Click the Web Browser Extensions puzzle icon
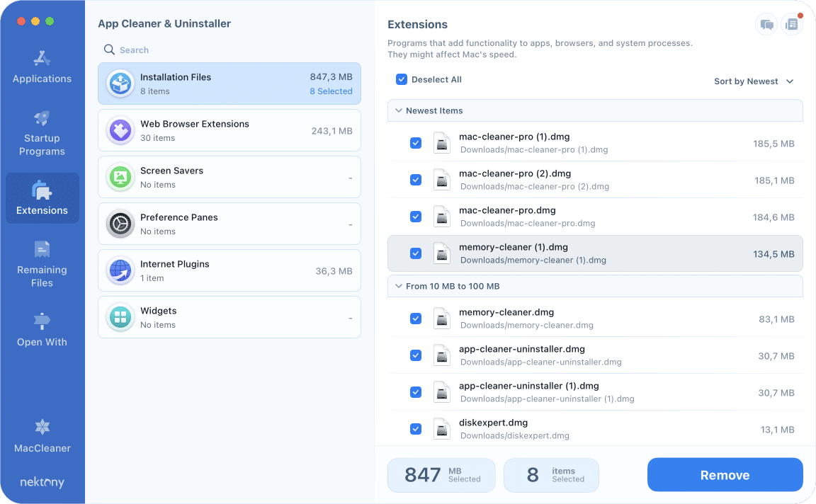The image size is (816, 504). point(120,130)
